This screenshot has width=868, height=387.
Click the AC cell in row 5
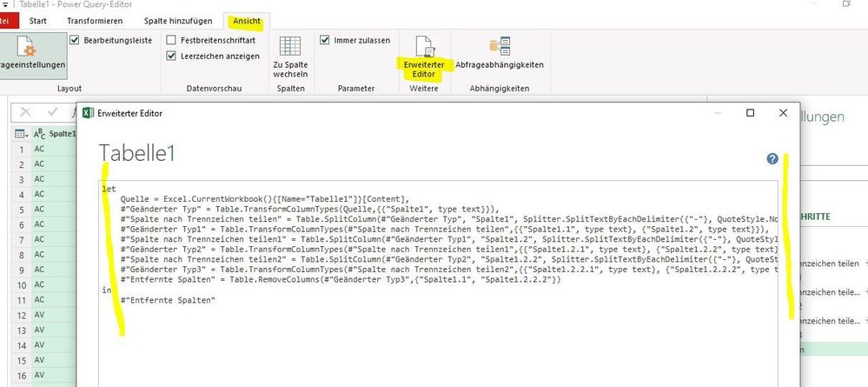(54, 210)
